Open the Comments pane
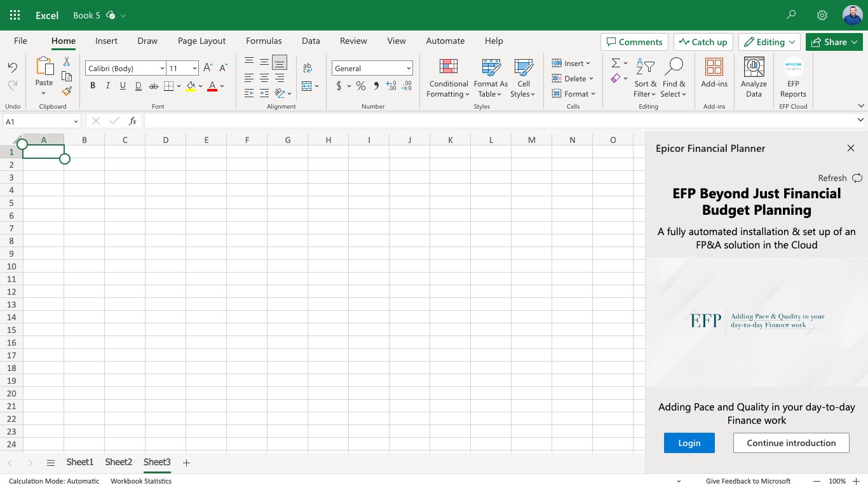868x488 pixels. (x=634, y=42)
